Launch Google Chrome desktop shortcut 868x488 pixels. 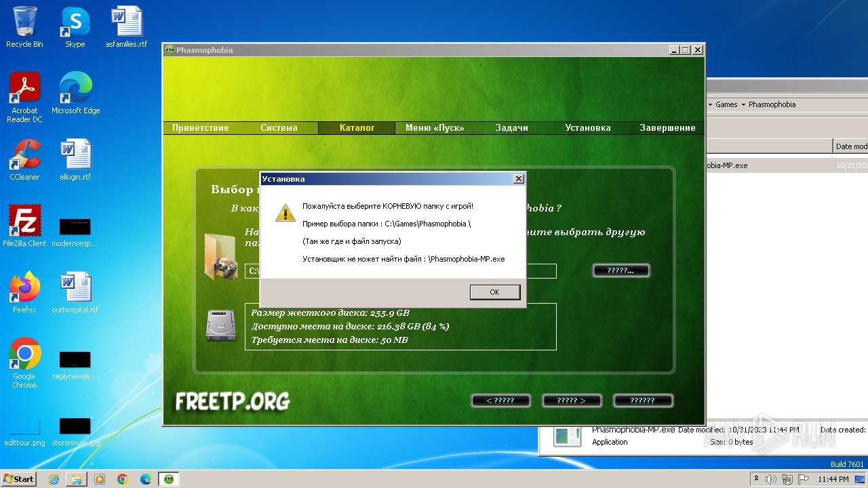coord(24,363)
